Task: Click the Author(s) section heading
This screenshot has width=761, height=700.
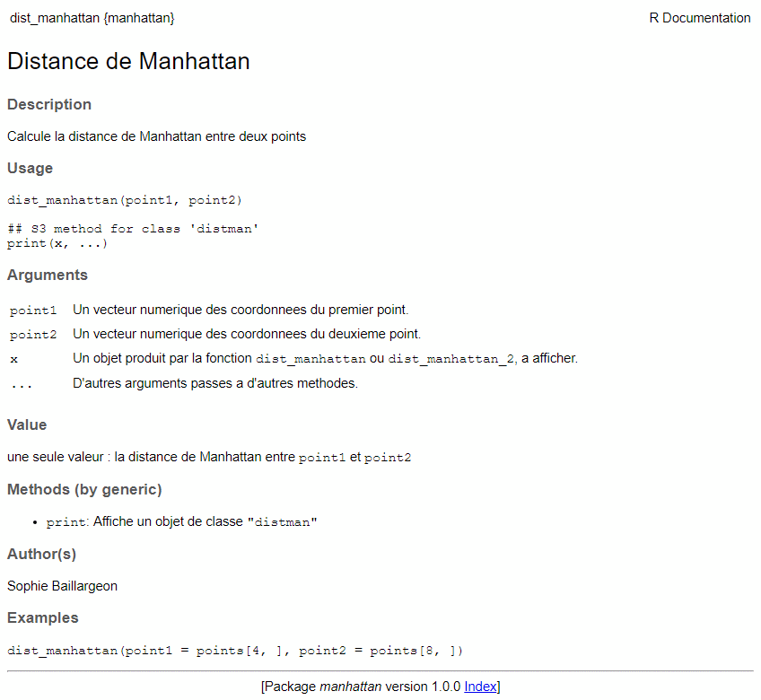Action: point(41,554)
